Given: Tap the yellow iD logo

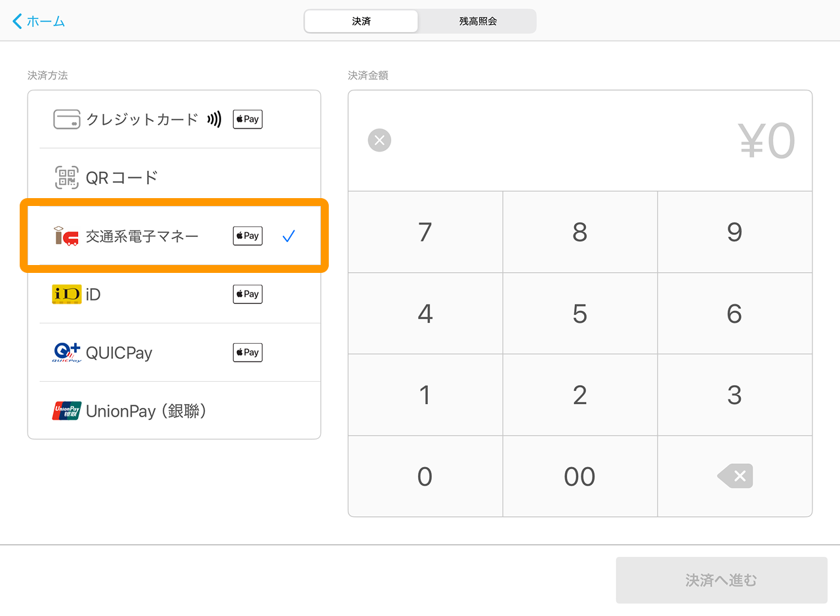Looking at the screenshot, I should [x=66, y=294].
